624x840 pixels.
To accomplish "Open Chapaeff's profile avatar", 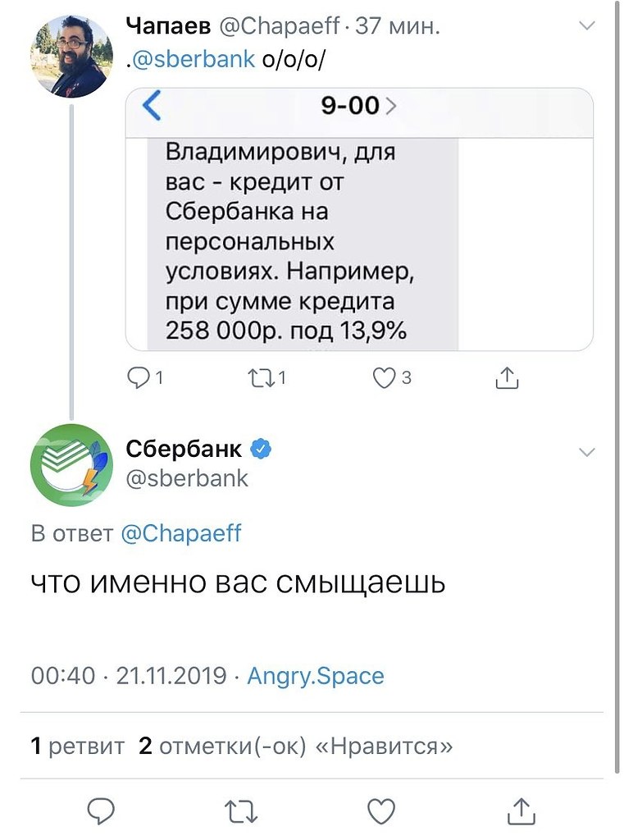I will click(x=71, y=57).
